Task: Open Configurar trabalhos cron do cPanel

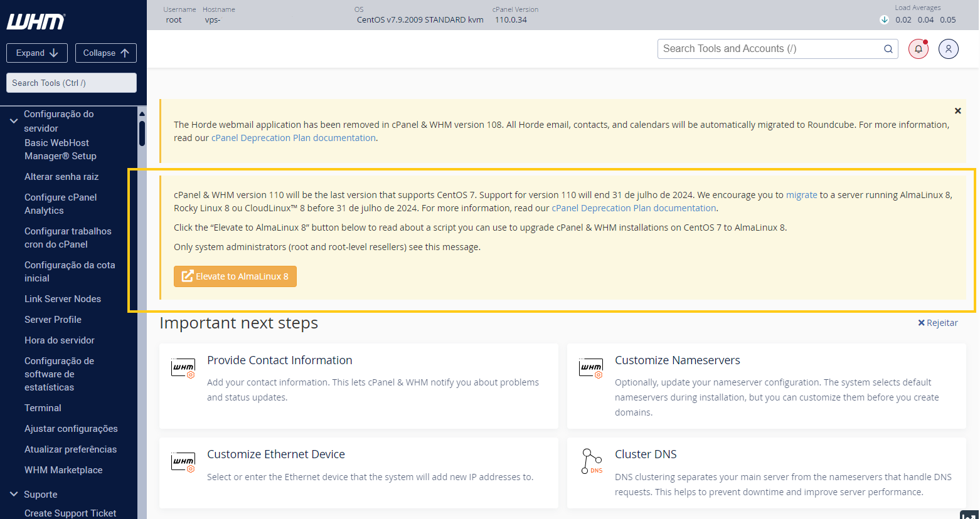Action: click(68, 238)
